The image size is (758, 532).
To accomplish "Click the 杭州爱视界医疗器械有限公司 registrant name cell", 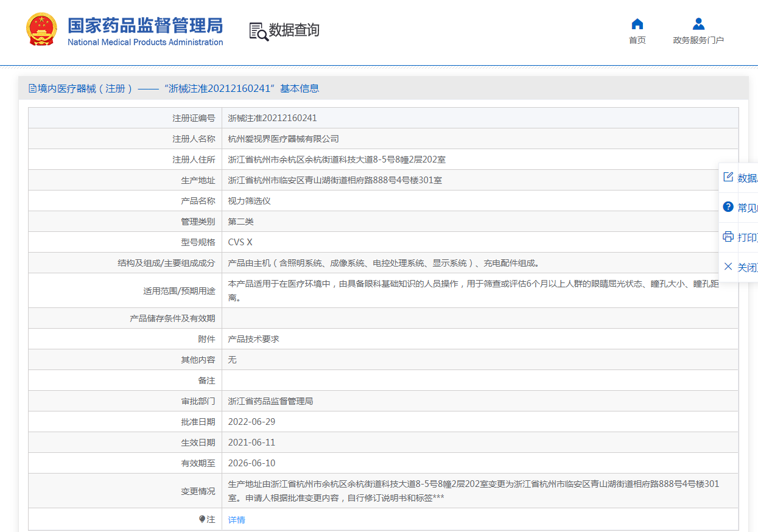I will pyautogui.click(x=283, y=139).
